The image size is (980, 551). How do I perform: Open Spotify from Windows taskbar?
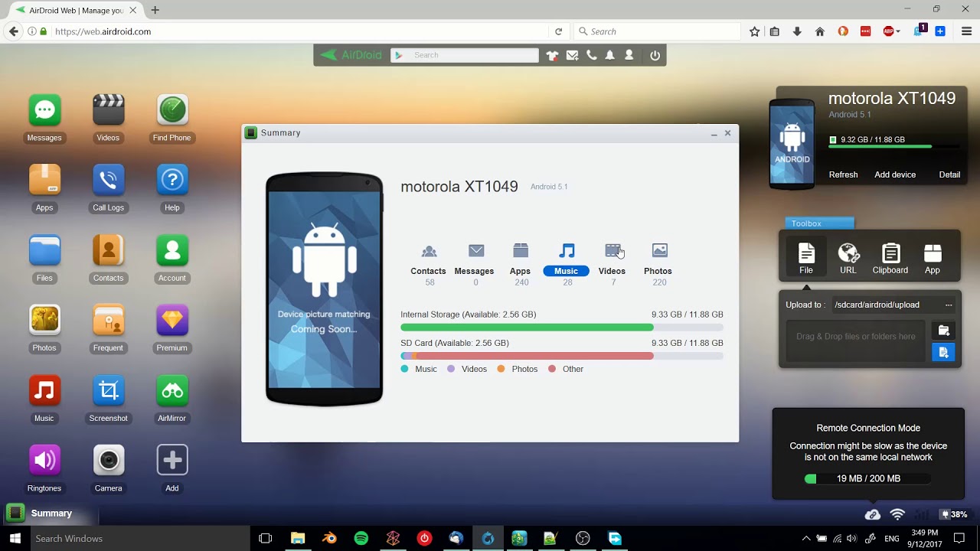[361, 539]
